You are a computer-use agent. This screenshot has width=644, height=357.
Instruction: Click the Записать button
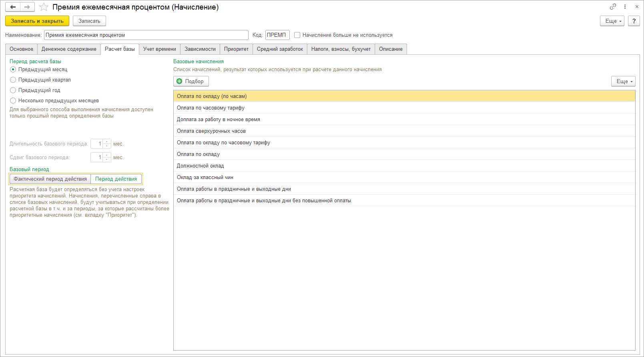click(x=89, y=21)
